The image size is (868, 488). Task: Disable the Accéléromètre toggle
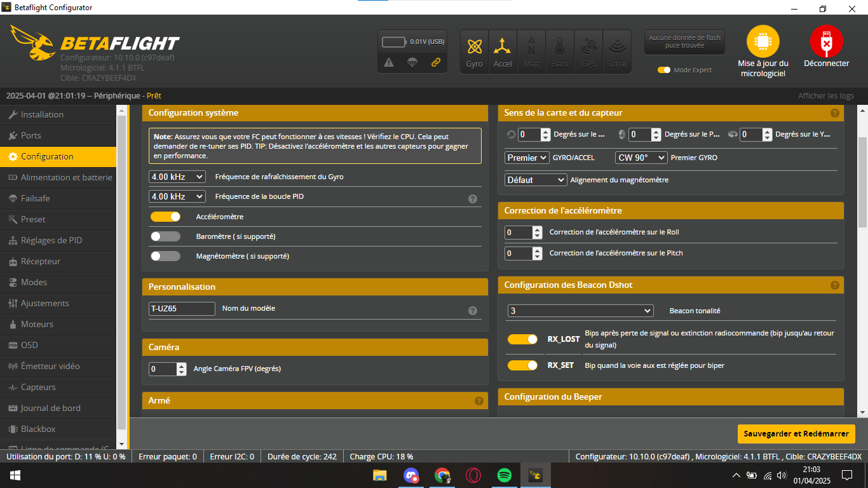[165, 217]
